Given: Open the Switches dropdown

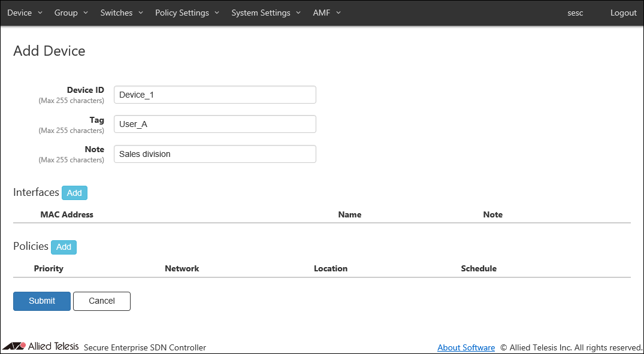Looking at the screenshot, I should point(121,13).
